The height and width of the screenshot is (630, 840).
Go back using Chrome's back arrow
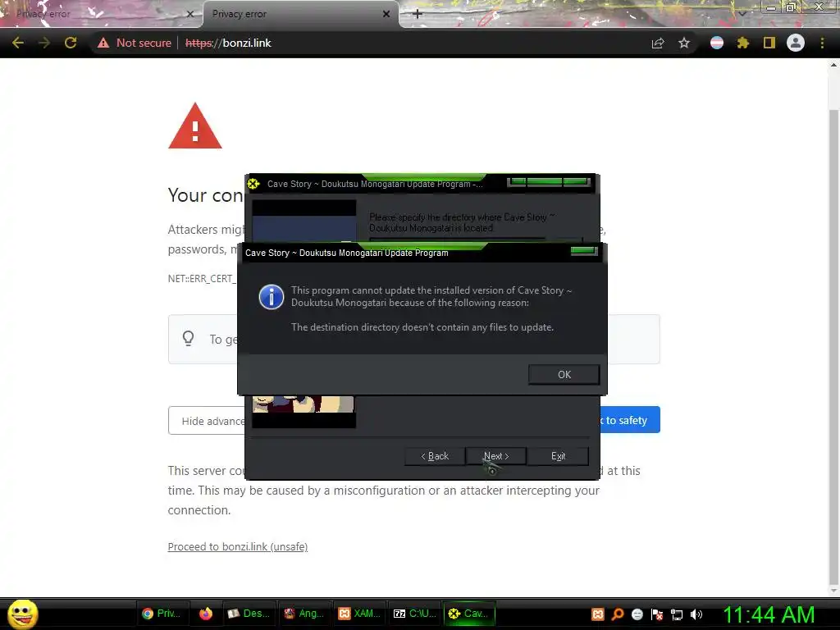point(18,43)
